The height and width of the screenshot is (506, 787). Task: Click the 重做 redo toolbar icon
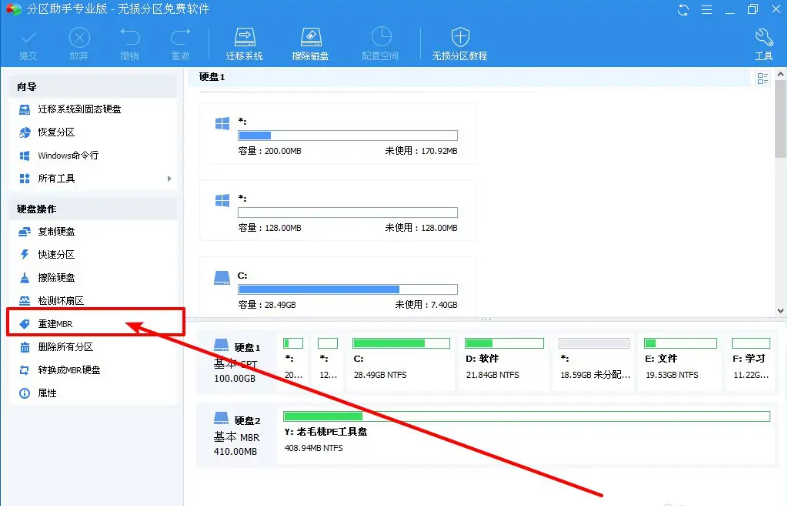(x=180, y=44)
